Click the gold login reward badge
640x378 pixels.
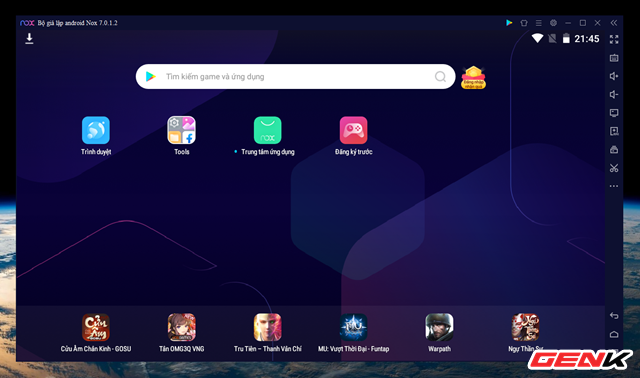coord(473,77)
